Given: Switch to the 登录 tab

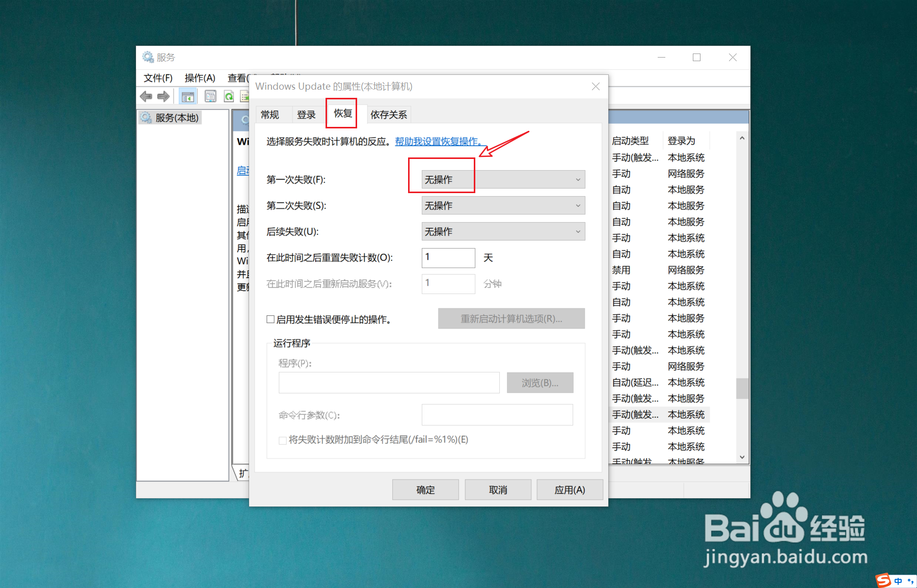Looking at the screenshot, I should [307, 114].
